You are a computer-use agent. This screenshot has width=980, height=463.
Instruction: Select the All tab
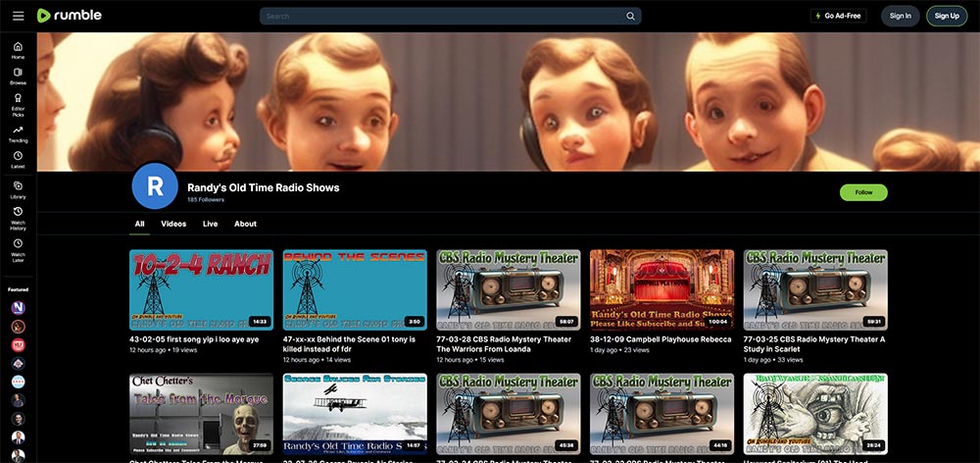point(139,224)
